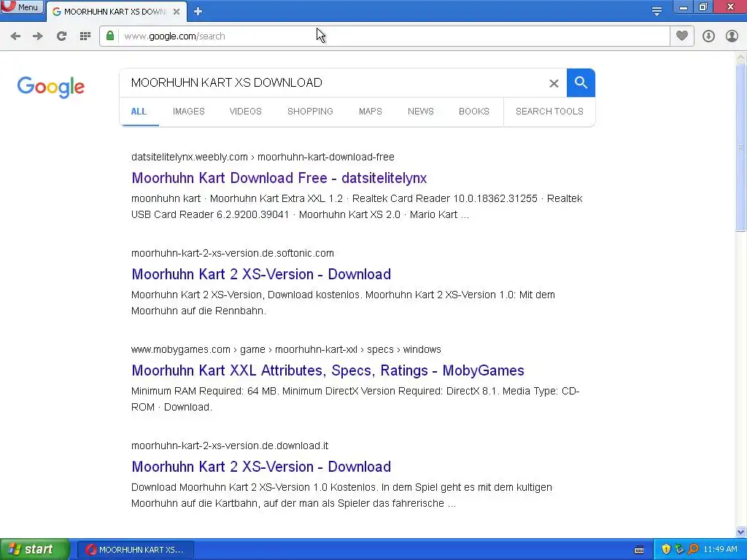Screen dimensions: 747x560
Task: Open SEARCH TOOLS options
Action: coord(549,112)
